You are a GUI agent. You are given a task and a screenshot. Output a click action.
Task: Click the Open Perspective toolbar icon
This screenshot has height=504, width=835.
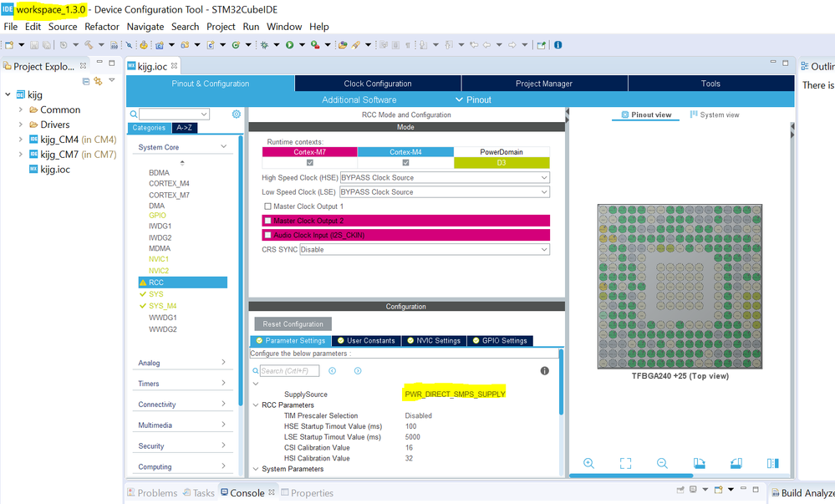(x=541, y=45)
